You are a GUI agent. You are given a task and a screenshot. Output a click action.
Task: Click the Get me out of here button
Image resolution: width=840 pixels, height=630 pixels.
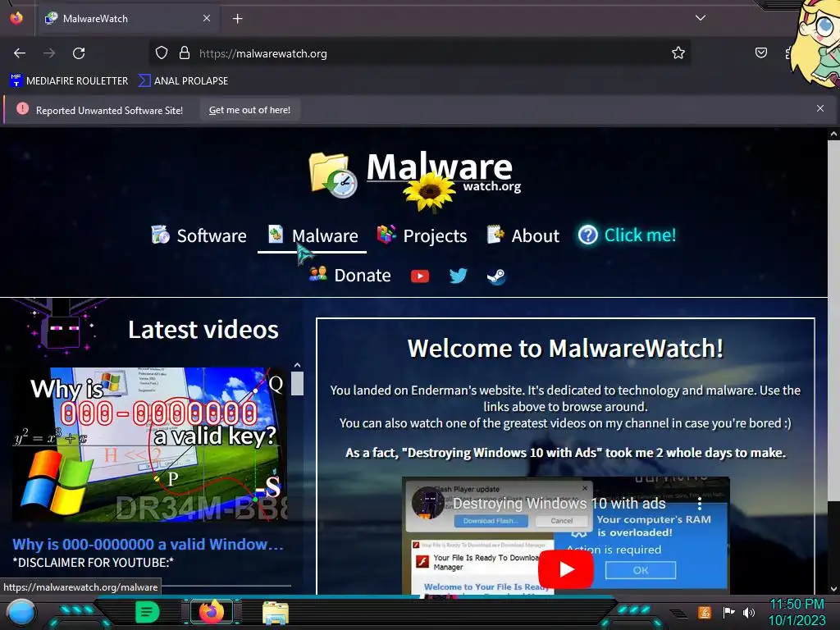[249, 110]
